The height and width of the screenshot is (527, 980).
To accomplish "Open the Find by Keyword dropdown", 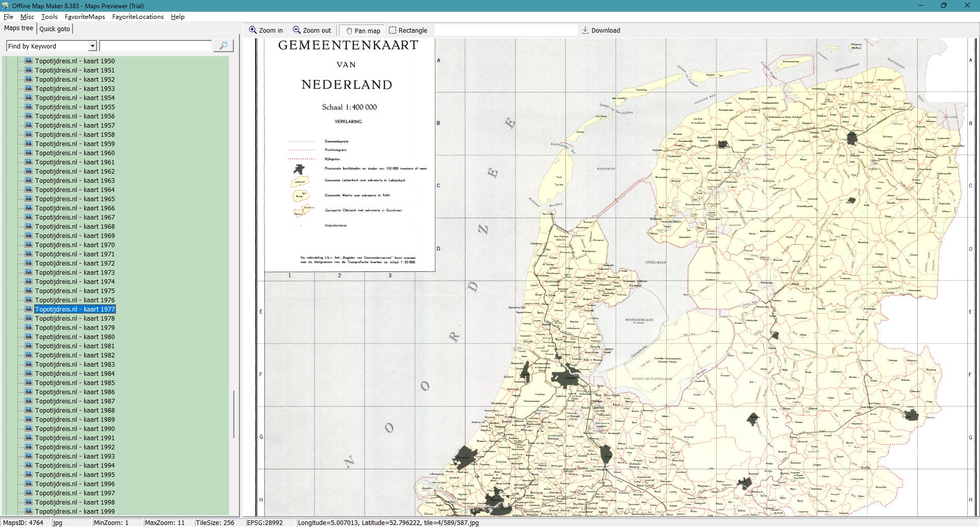I will coord(92,46).
